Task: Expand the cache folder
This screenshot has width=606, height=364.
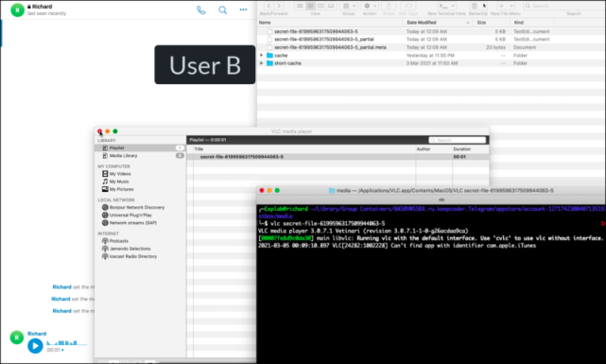Action: 261,55
